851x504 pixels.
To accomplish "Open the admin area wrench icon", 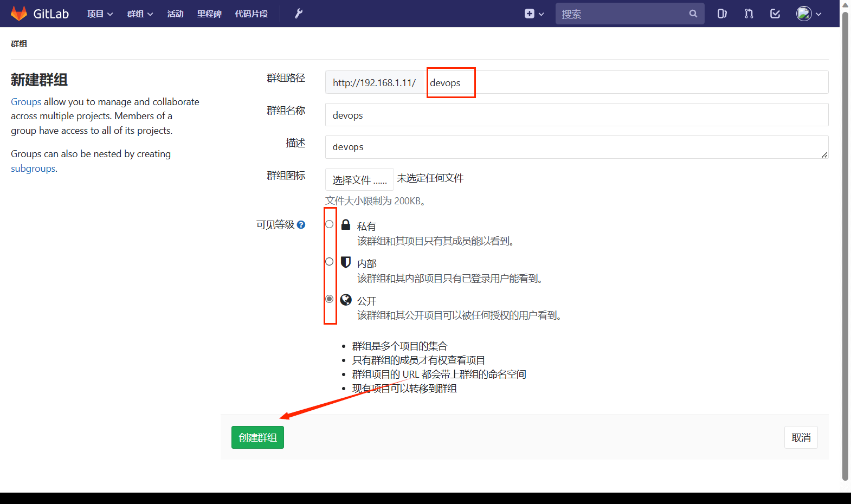I will pyautogui.click(x=299, y=14).
